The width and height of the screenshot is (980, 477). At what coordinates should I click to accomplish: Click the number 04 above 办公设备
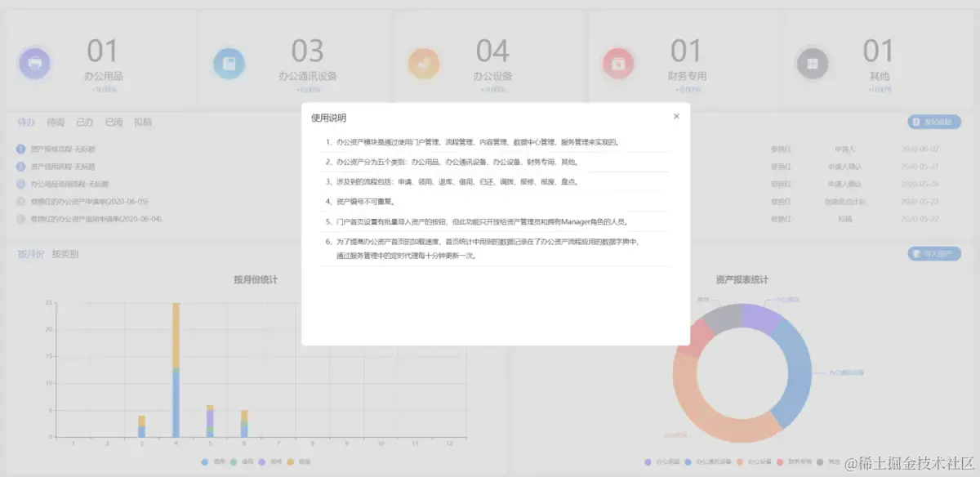point(492,51)
